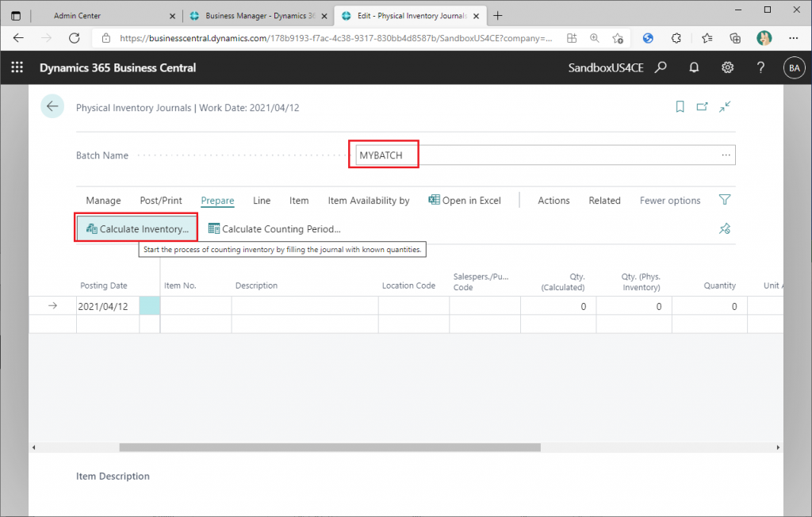Collapse the page with the shrink arrows icon
The width and height of the screenshot is (812, 517).
pyautogui.click(x=725, y=107)
